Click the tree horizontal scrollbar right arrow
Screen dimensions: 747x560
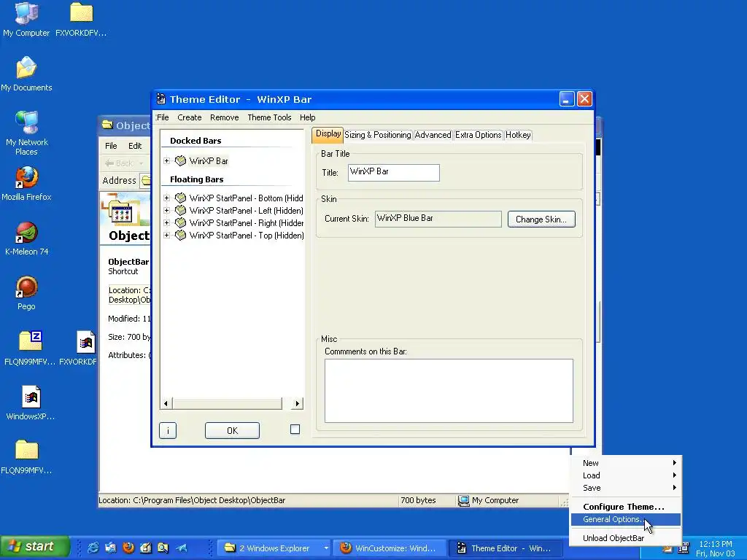298,403
